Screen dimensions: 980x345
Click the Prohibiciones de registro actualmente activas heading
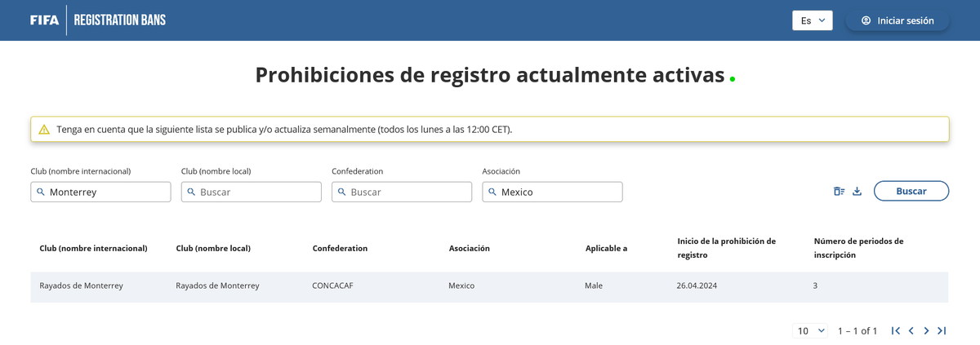tap(490, 75)
